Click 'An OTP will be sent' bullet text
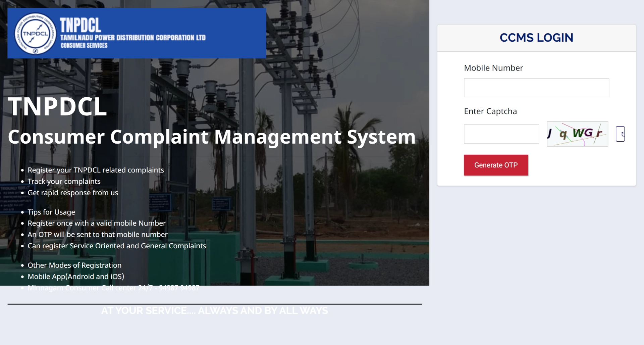 point(97,235)
